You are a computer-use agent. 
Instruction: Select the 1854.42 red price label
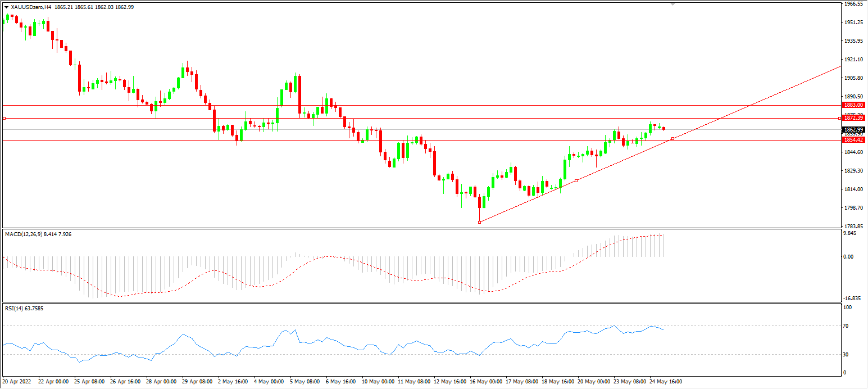point(852,139)
